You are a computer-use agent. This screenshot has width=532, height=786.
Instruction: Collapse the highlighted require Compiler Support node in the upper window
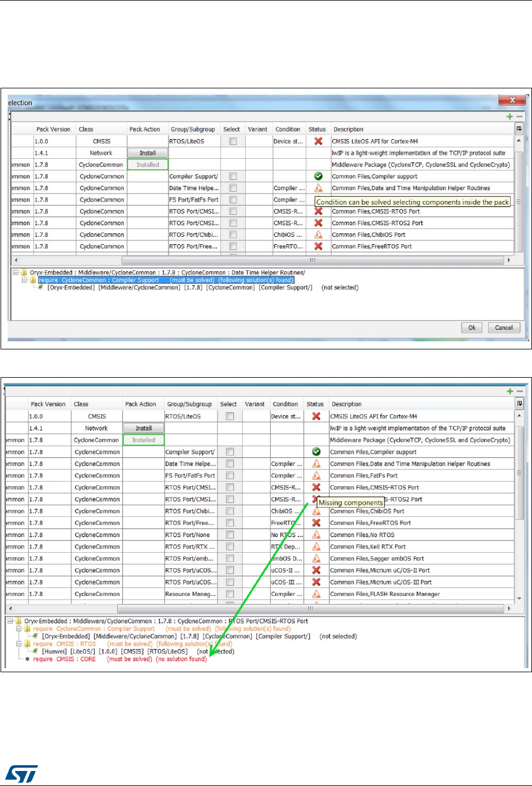(25, 280)
